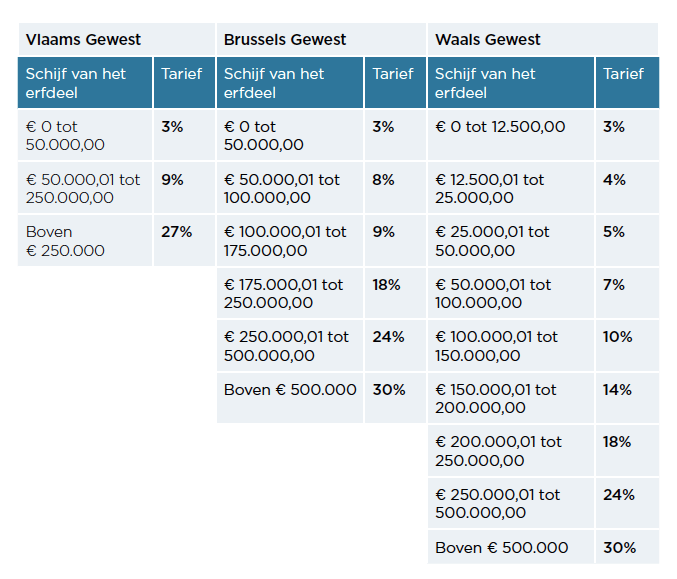This screenshot has height=579, width=677.
Task: Click the Waals 'Boven € 500.000' cell
Action: pyautogui.click(x=502, y=547)
